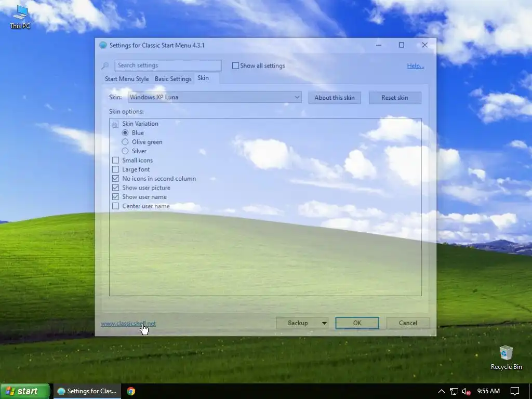The height and width of the screenshot is (399, 532).
Task: Activate Settings for Classic taskbar button
Action: 87,391
